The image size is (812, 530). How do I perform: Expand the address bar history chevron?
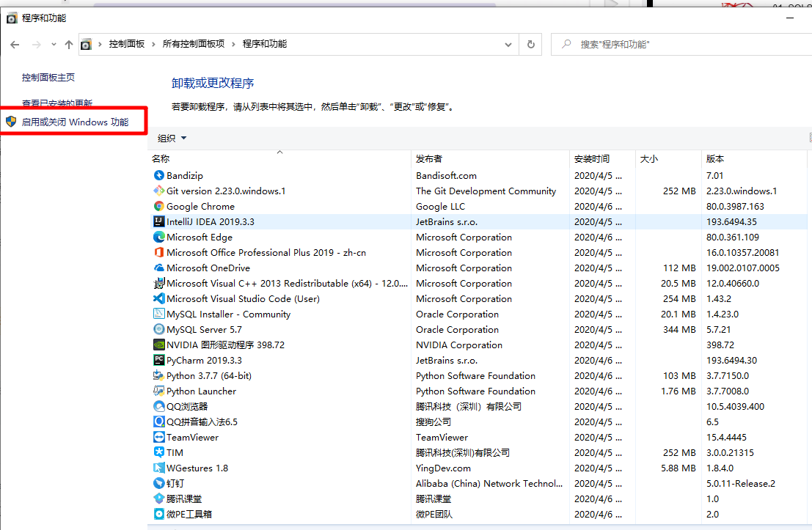coord(508,43)
